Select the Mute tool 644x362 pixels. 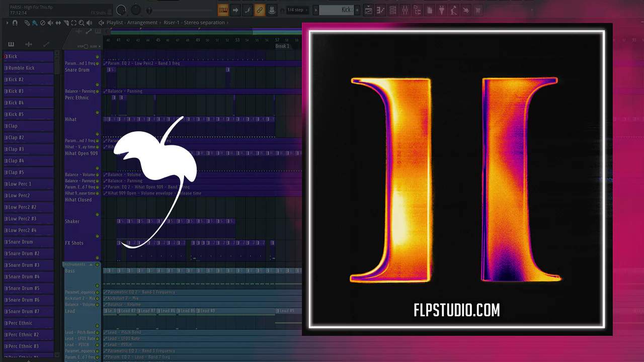50,23
